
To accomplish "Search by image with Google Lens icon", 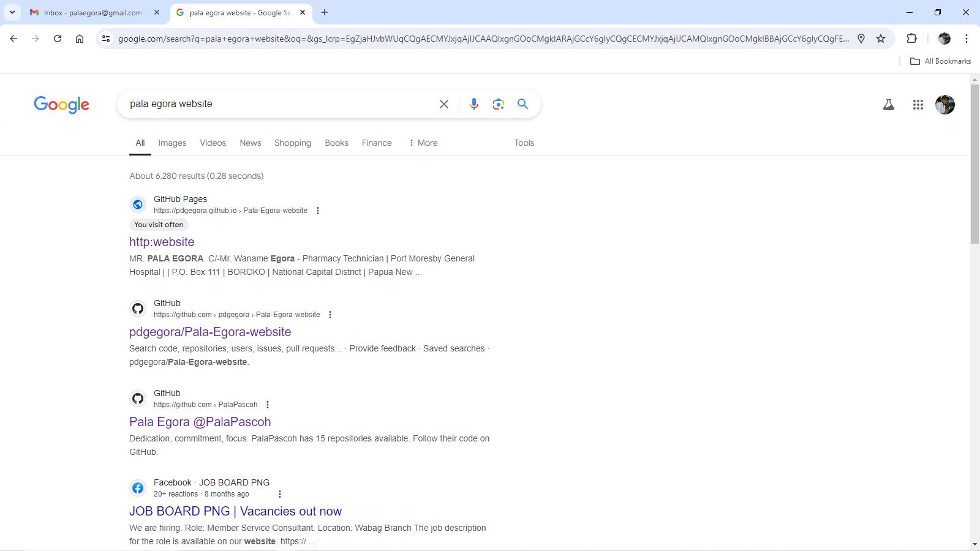I will click(x=499, y=104).
